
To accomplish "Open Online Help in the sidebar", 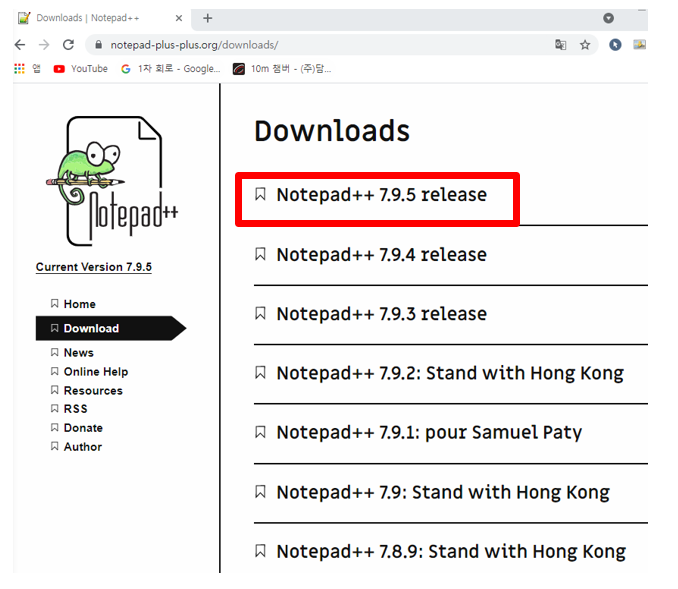I will click(x=96, y=371).
